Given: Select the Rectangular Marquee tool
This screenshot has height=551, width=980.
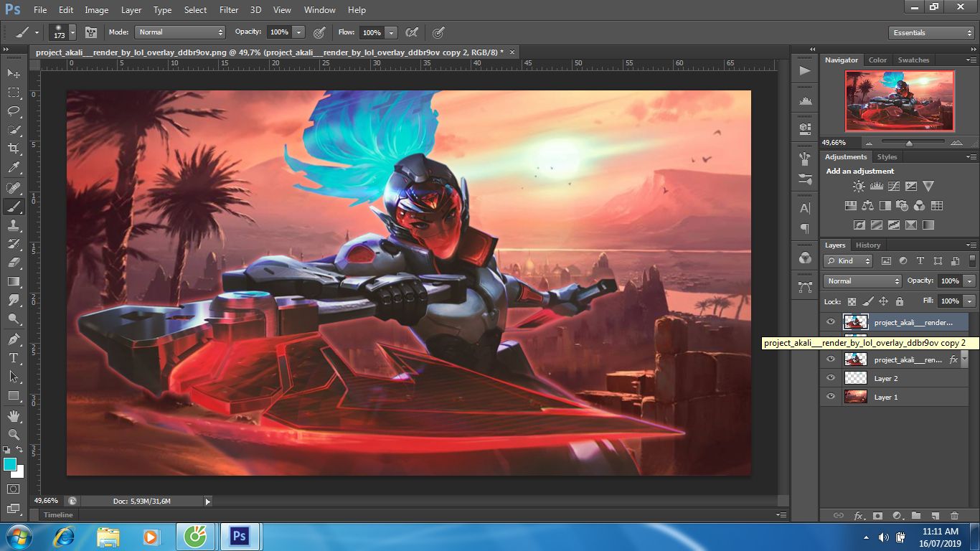Looking at the screenshot, I should (x=14, y=93).
